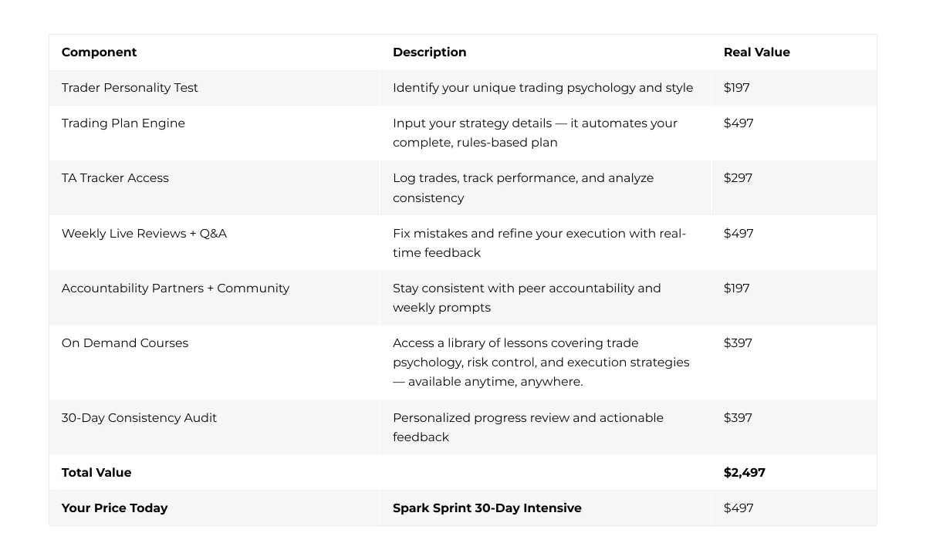
Task: Click the Component column header
Action: (99, 52)
